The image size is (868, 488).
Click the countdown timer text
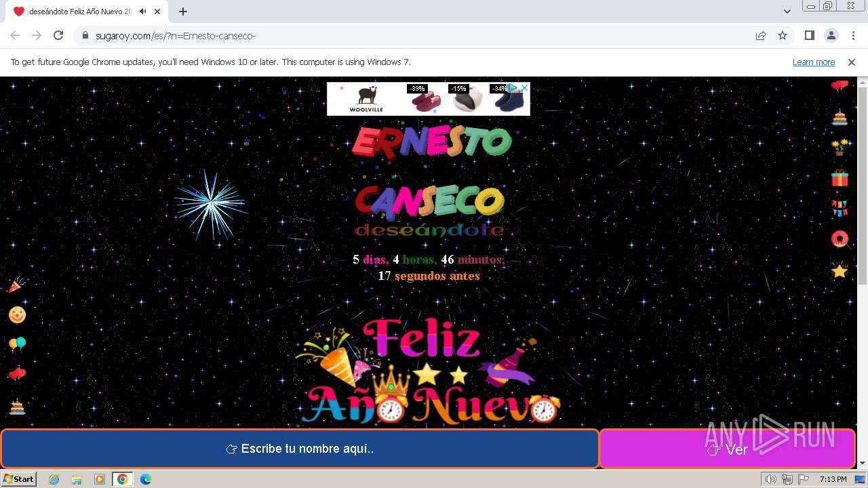(x=429, y=268)
